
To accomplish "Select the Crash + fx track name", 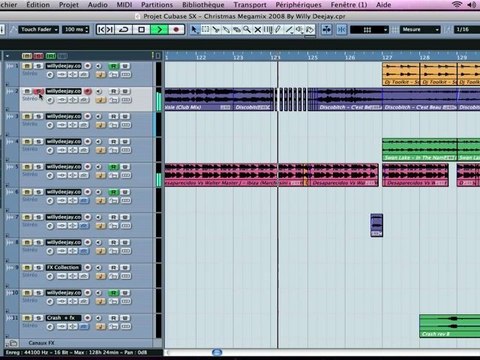I will [x=63, y=318].
